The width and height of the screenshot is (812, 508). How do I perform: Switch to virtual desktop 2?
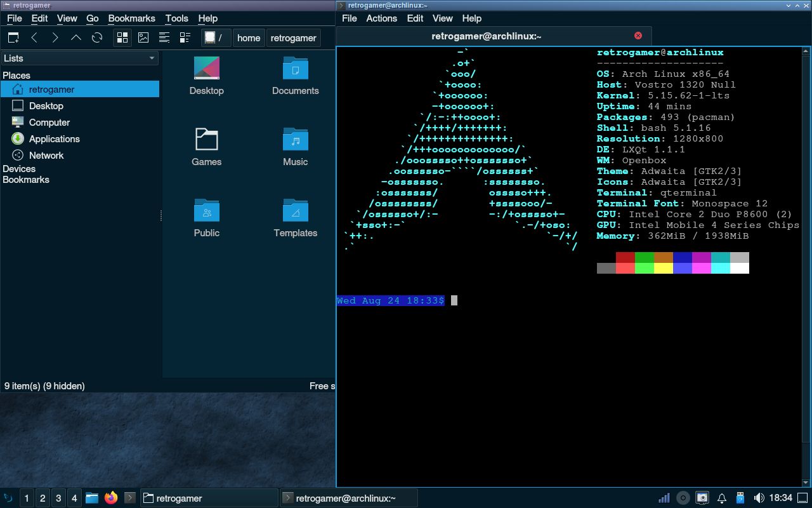tap(43, 498)
